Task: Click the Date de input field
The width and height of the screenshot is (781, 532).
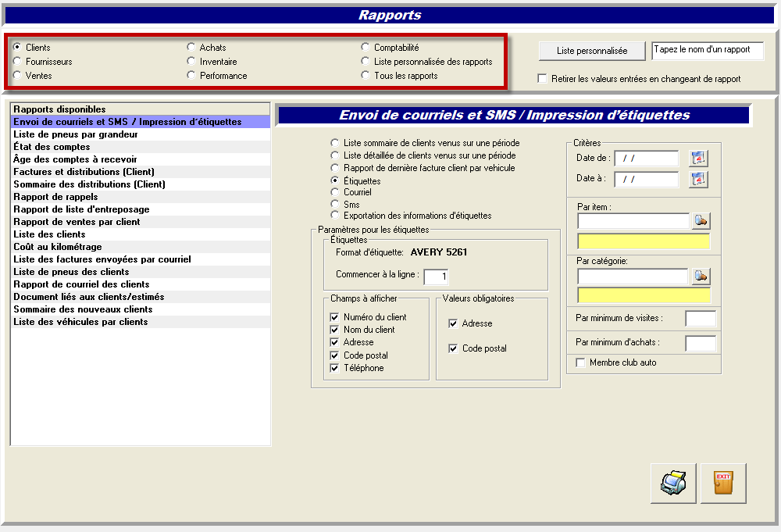Action: pos(647,159)
